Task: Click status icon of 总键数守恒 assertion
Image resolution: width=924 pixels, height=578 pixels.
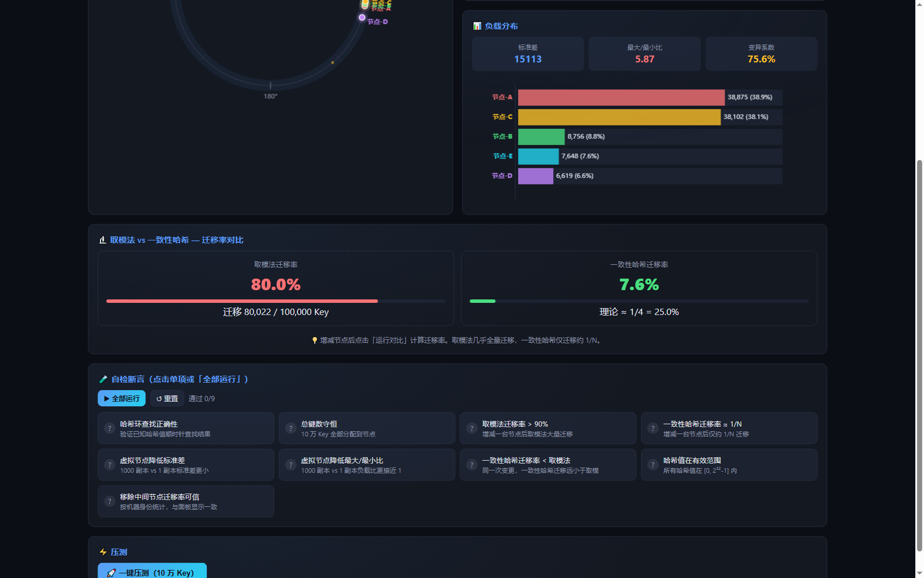Action: (x=290, y=428)
